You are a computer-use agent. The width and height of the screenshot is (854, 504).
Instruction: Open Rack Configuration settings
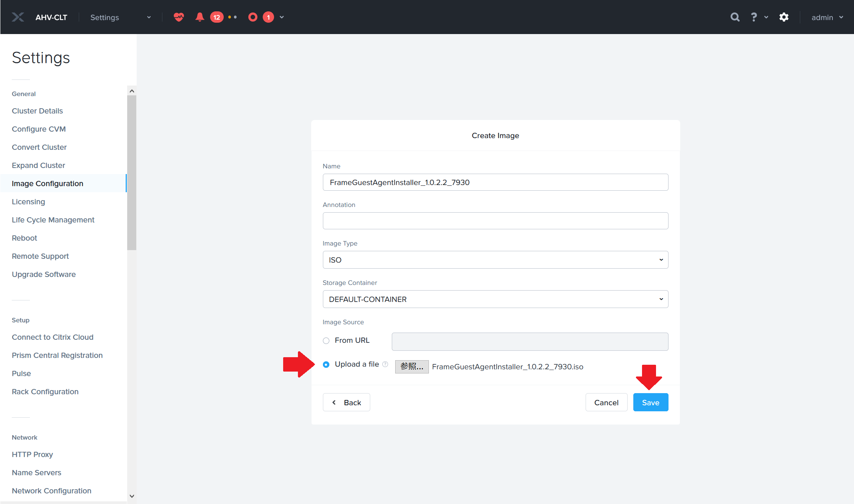[x=45, y=392]
